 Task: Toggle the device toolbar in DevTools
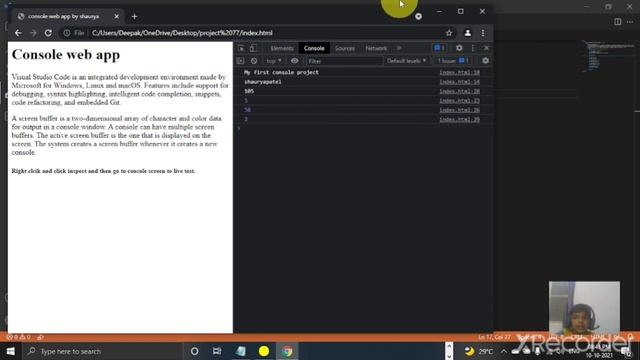point(253,48)
